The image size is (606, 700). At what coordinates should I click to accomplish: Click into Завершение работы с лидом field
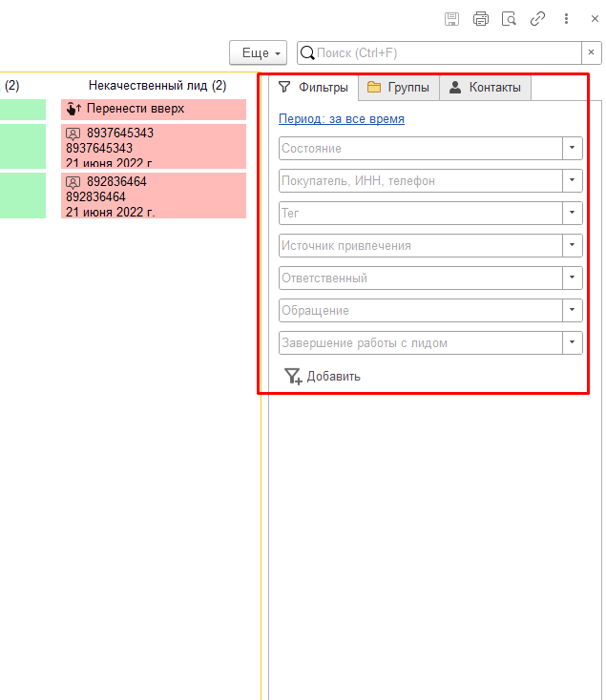(x=421, y=343)
